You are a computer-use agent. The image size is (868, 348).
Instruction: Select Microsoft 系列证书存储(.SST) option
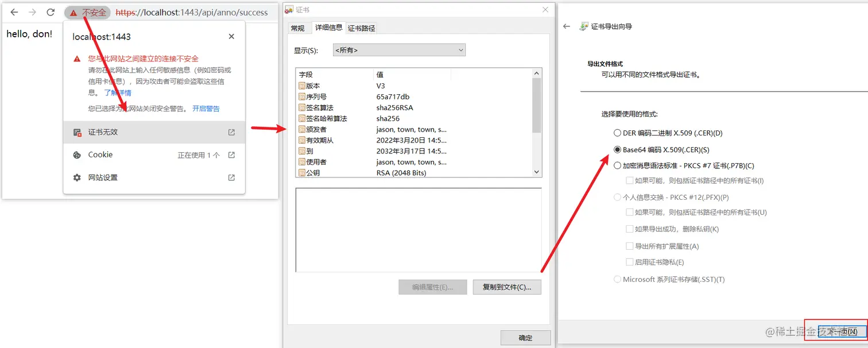669,279
